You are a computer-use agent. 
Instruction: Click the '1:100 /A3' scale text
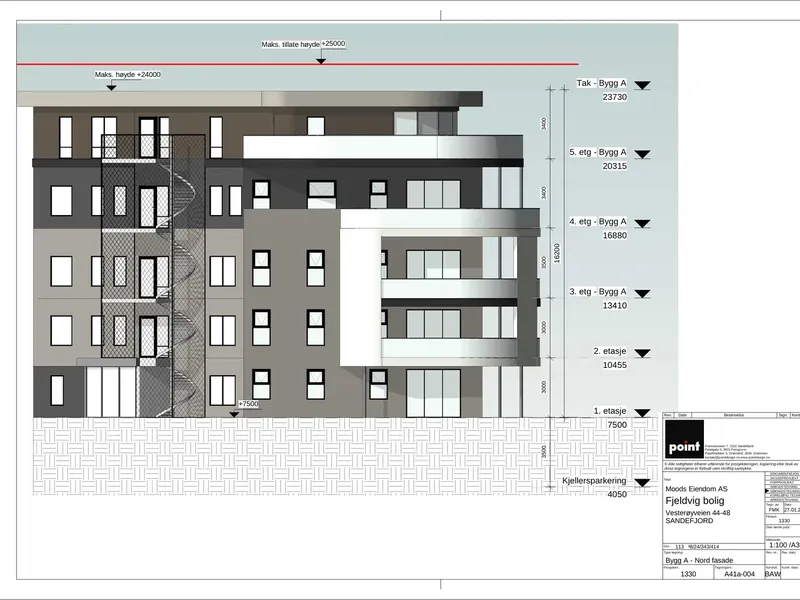point(784,545)
